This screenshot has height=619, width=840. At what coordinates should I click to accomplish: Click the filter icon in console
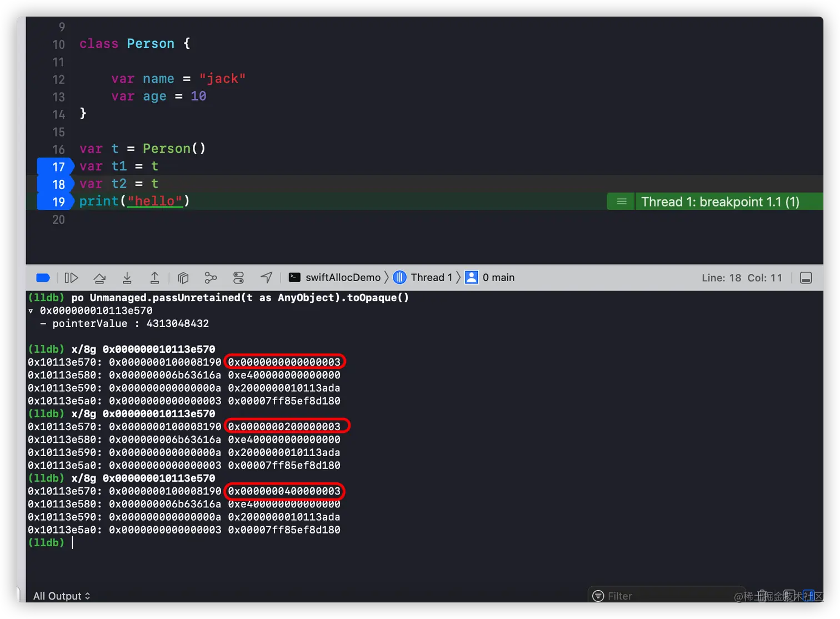[598, 596]
